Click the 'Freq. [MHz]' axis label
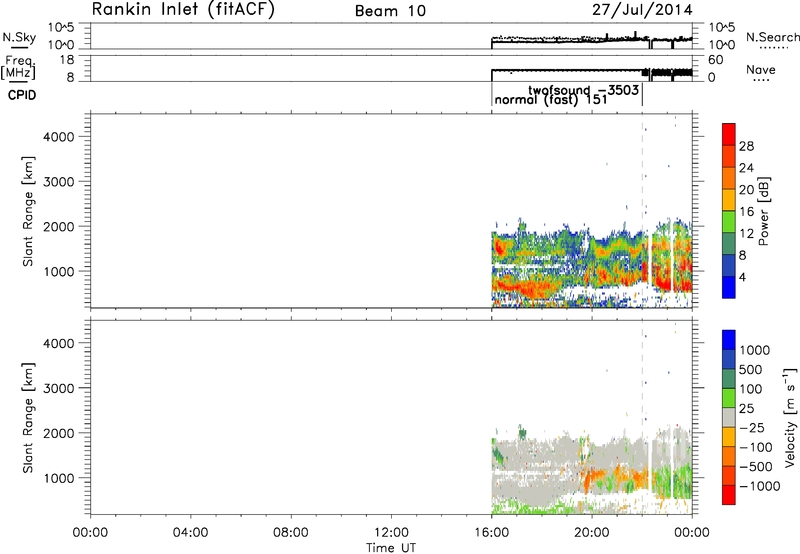Screen dimensions: 800x554 pos(19,67)
